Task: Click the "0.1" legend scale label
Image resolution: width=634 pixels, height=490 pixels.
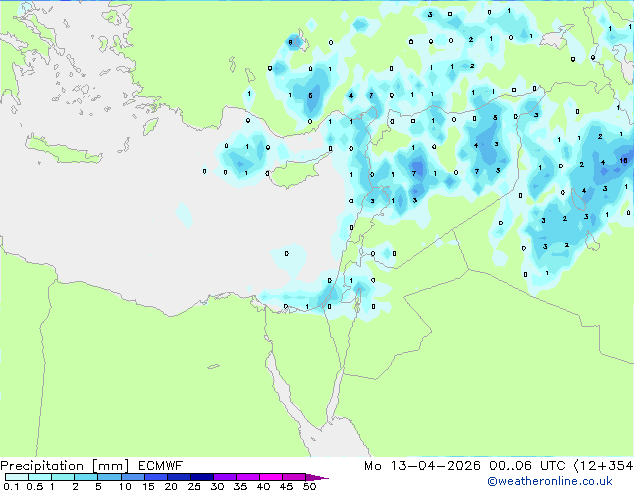Action: click(x=11, y=486)
